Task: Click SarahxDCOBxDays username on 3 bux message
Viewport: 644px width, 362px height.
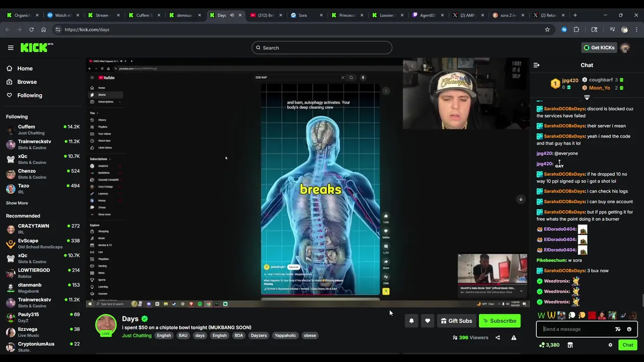Action: [565, 270]
